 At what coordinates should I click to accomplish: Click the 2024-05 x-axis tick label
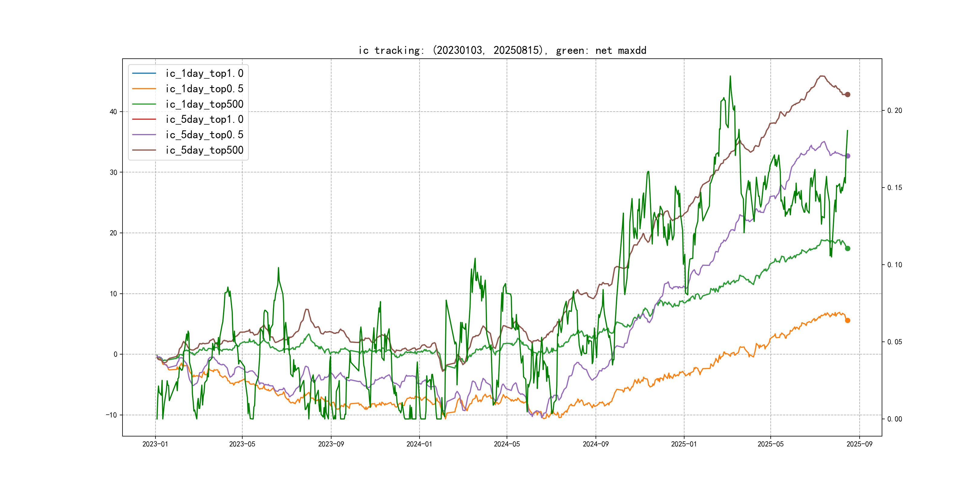[507, 444]
